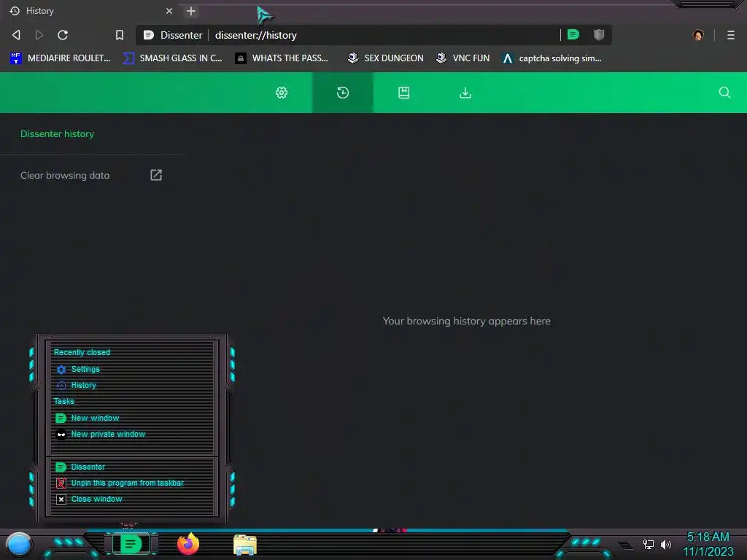Open the SEX DUNGEON bookmark

tap(385, 58)
